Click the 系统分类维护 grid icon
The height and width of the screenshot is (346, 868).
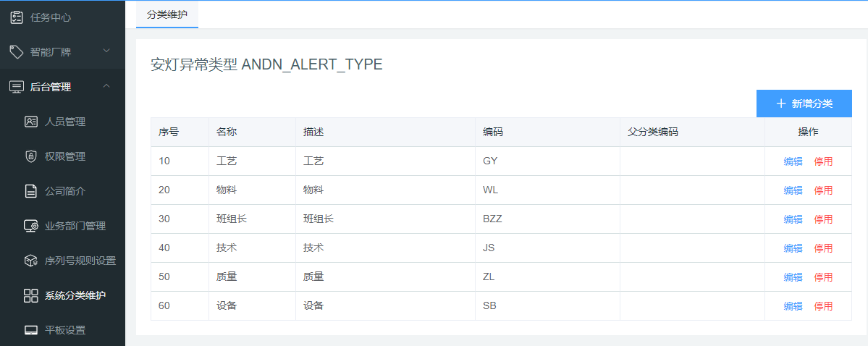[31, 295]
